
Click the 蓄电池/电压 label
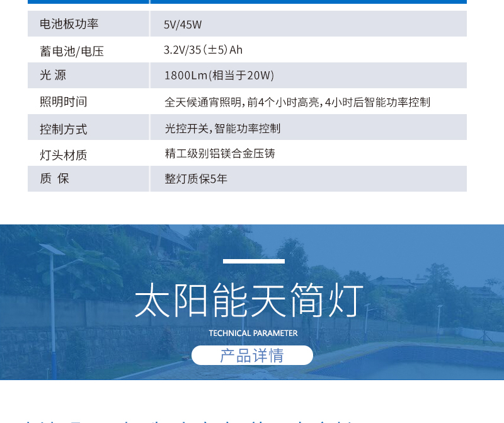(x=72, y=51)
